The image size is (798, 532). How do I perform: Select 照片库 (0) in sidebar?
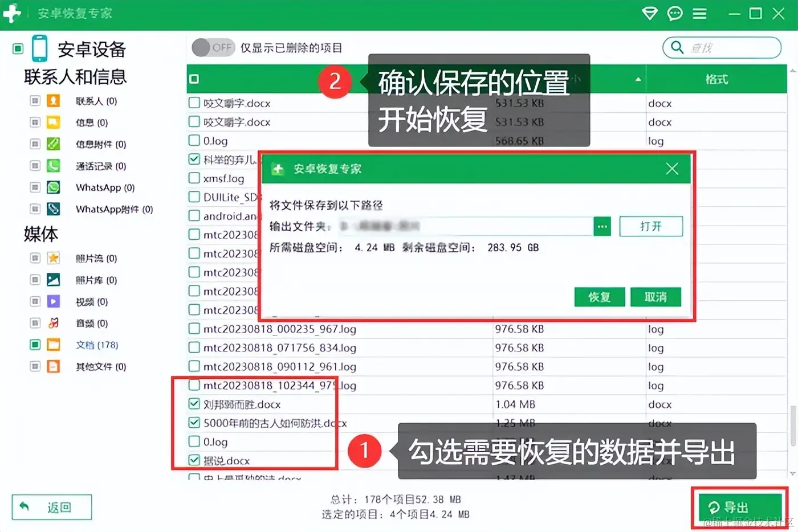96,280
